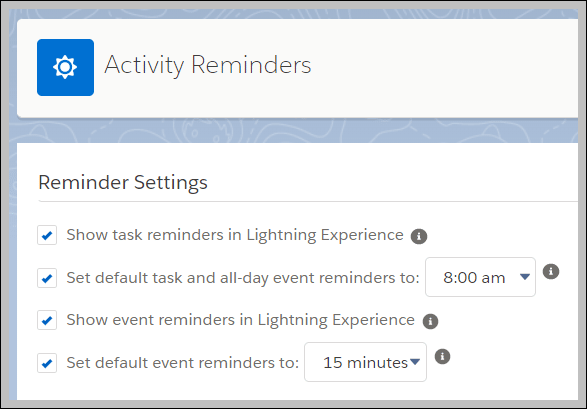Click the Reminder Settings section heading
Viewport: 587px width, 409px height.
tap(123, 183)
